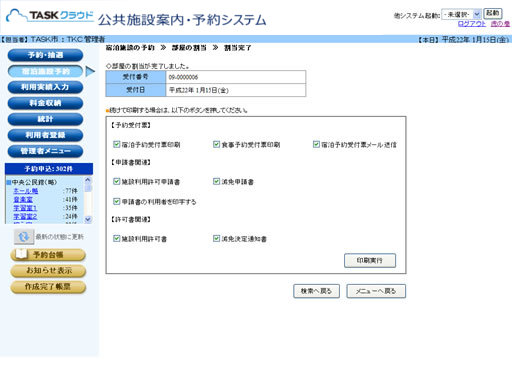This screenshot has height=384, width=512.
Task: Click the book icon on 予約台帳
Action: click(22, 254)
